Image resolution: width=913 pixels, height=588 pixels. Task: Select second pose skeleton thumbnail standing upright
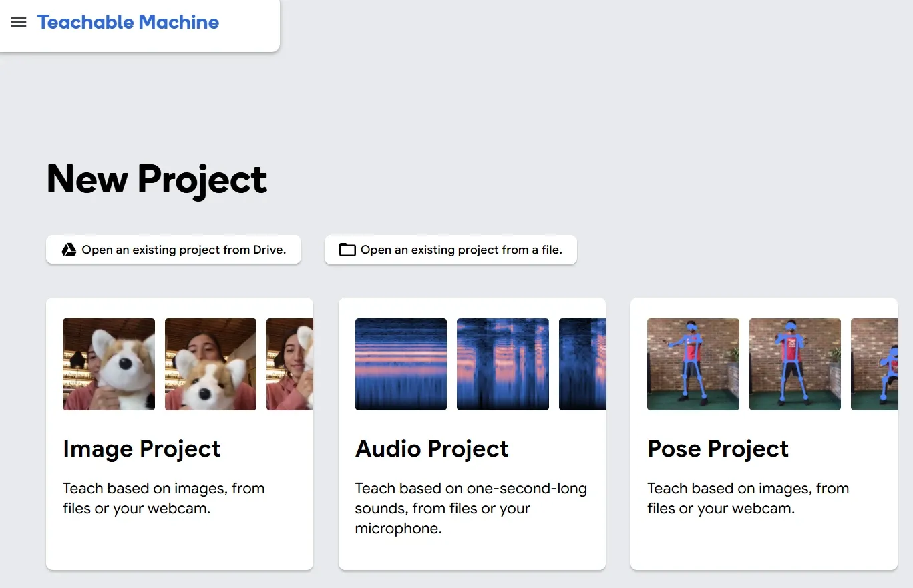coord(795,364)
